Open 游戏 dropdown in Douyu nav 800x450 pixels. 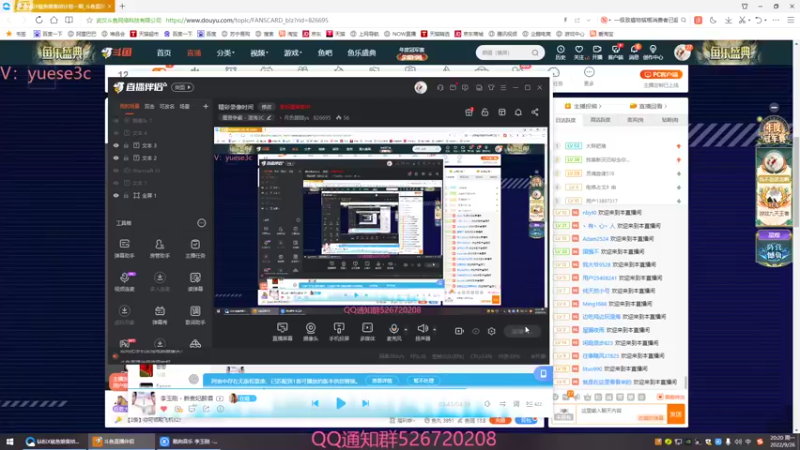292,53
